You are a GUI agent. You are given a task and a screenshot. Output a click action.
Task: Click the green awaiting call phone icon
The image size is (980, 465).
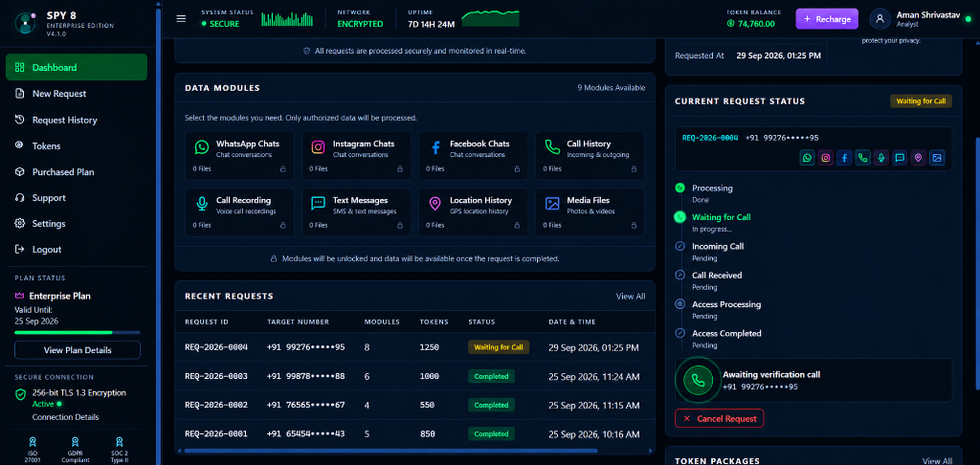(x=699, y=381)
